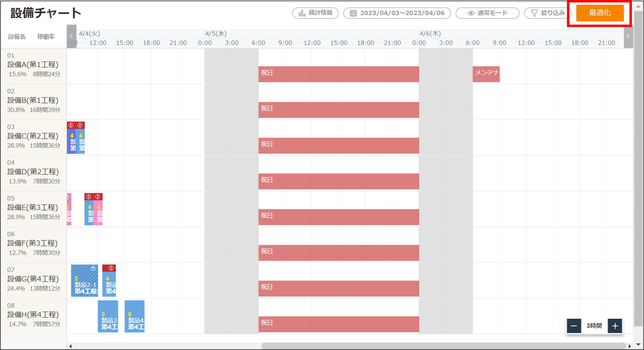Select task 6 in the 設備H row
Viewport: 644px width, 350px height.
[x=135, y=317]
